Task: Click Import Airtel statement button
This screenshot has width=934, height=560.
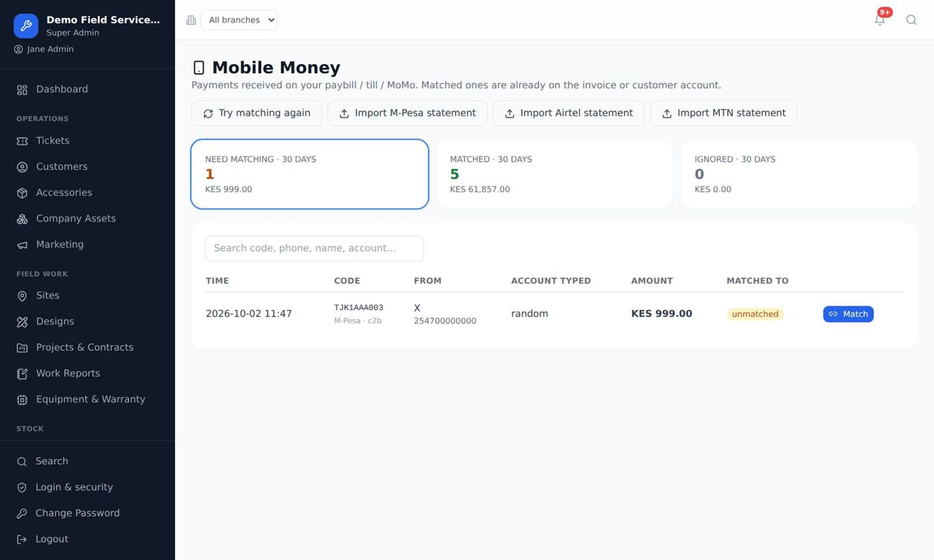Action: [x=568, y=113]
